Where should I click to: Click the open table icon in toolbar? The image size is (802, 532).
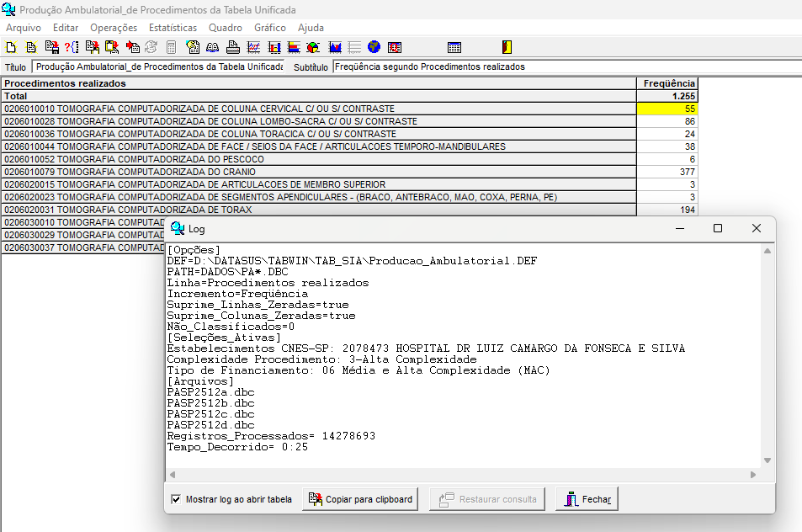(31, 48)
